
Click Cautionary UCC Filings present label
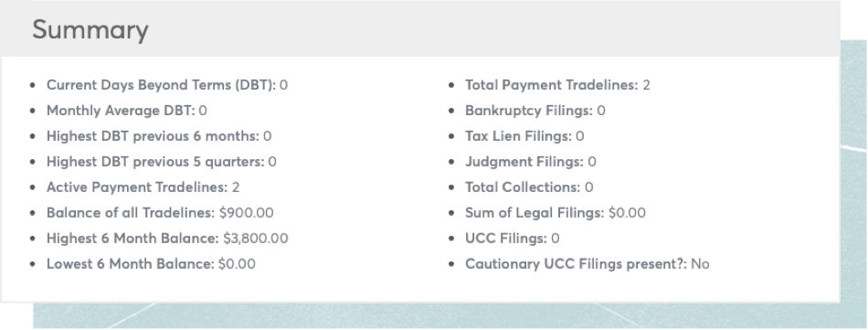pyautogui.click(x=576, y=263)
